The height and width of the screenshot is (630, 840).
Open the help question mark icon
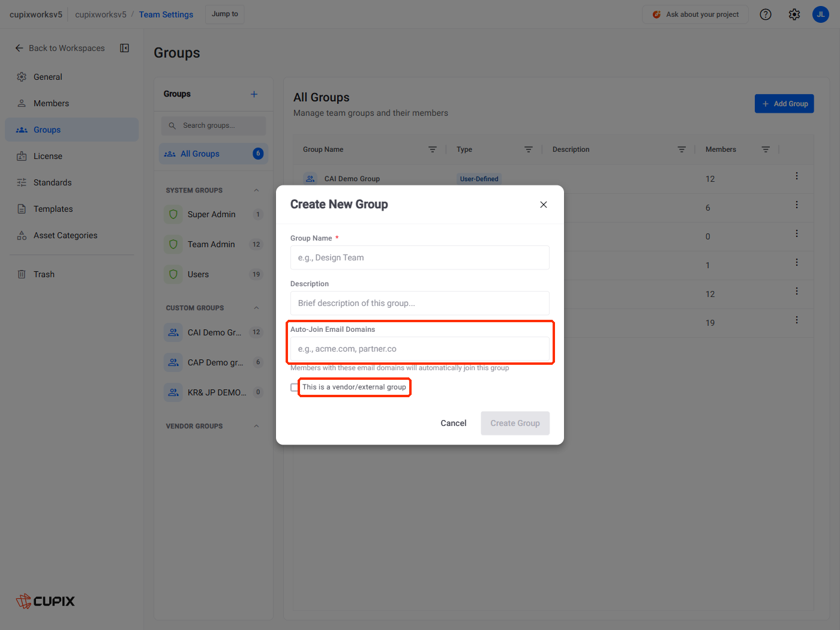pyautogui.click(x=766, y=14)
